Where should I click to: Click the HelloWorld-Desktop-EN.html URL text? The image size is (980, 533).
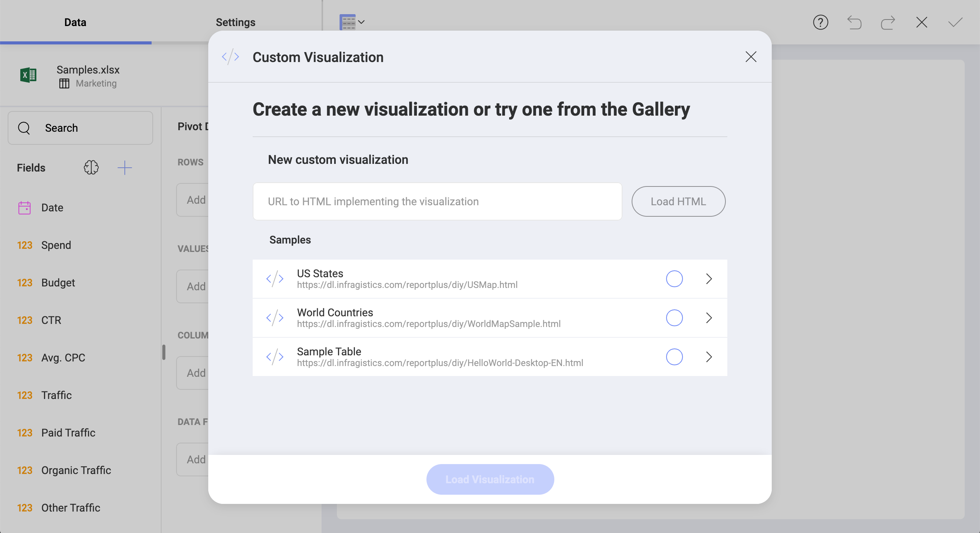(x=440, y=363)
